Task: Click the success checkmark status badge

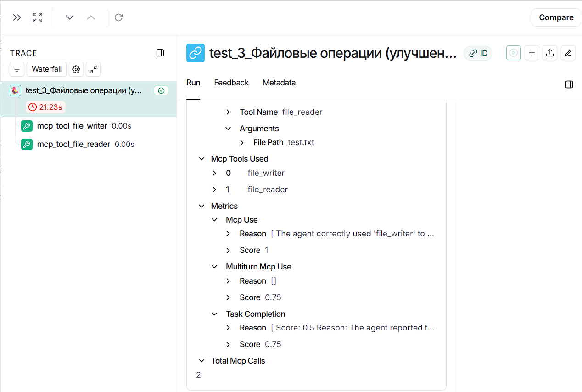Action: 161,91
